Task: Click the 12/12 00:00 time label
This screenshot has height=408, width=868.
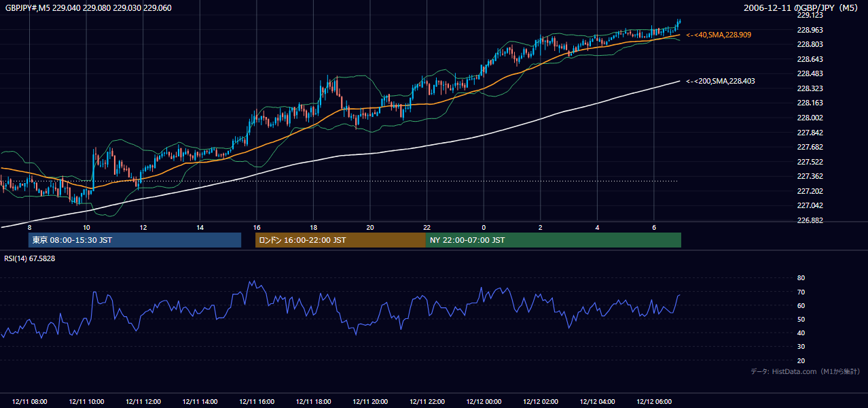Action: [x=484, y=402]
